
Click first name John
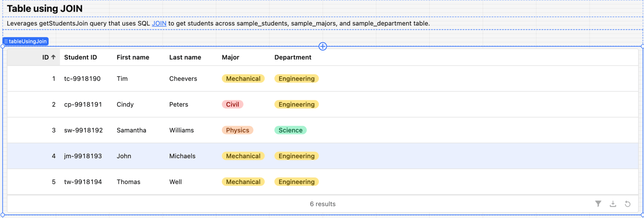124,156
